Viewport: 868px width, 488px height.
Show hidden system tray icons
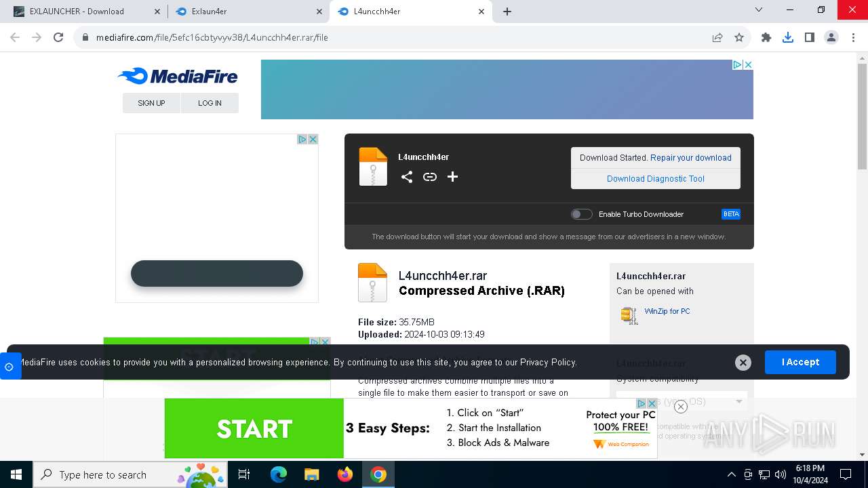click(x=731, y=474)
